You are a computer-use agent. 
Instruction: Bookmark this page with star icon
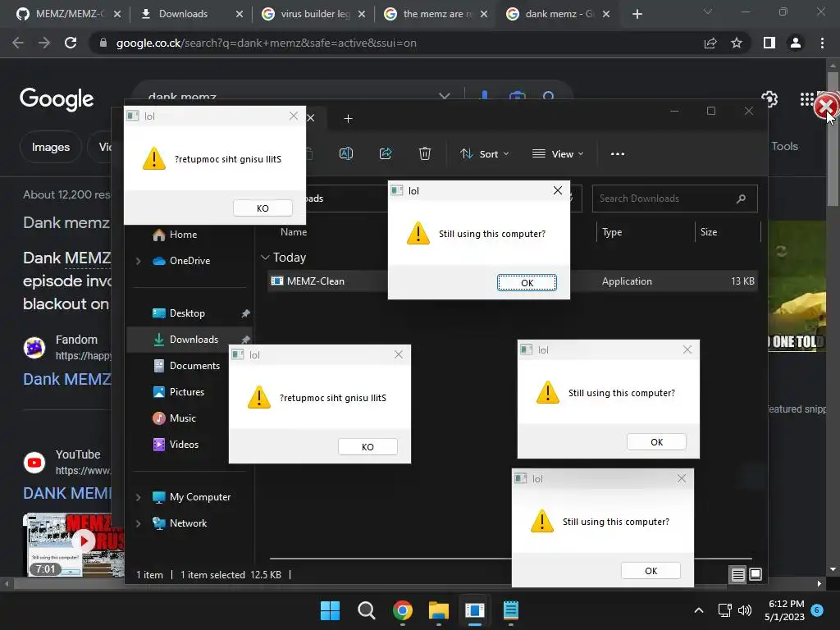(x=737, y=43)
